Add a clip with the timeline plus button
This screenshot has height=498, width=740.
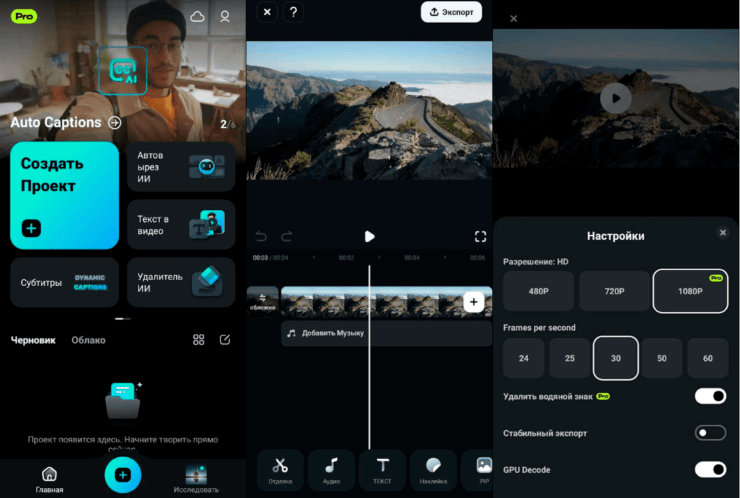(474, 301)
